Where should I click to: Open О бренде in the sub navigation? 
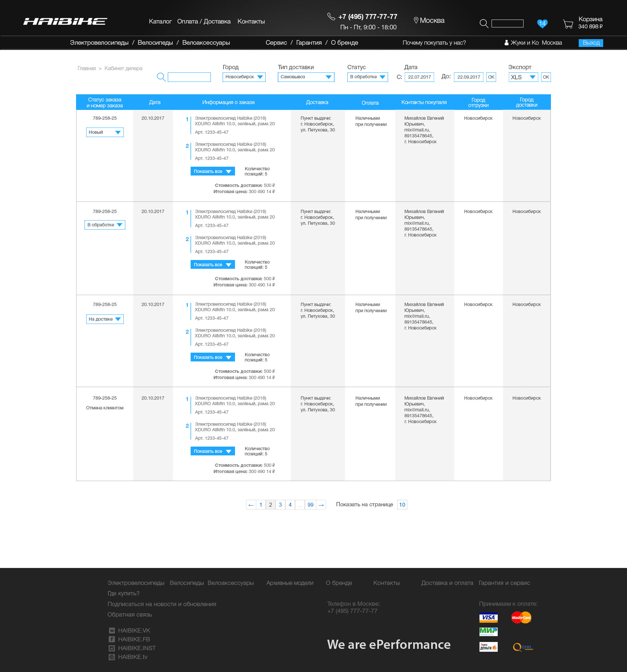pos(344,43)
